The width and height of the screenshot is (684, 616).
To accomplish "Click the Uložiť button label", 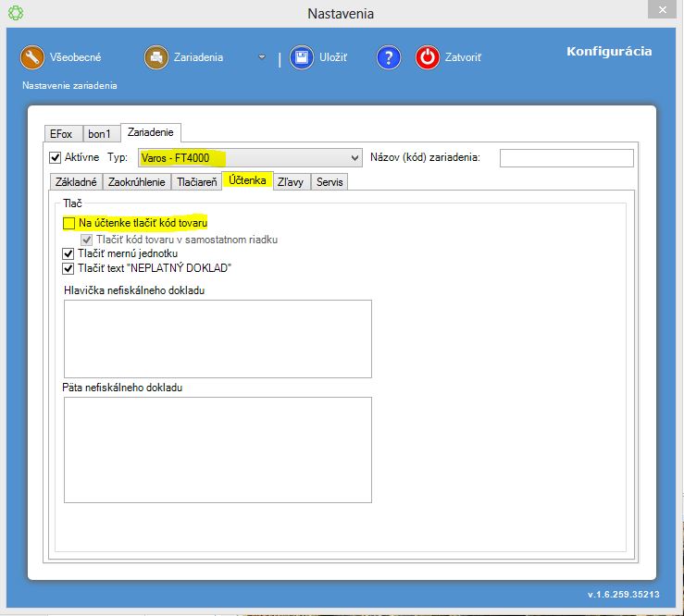I will [x=333, y=57].
